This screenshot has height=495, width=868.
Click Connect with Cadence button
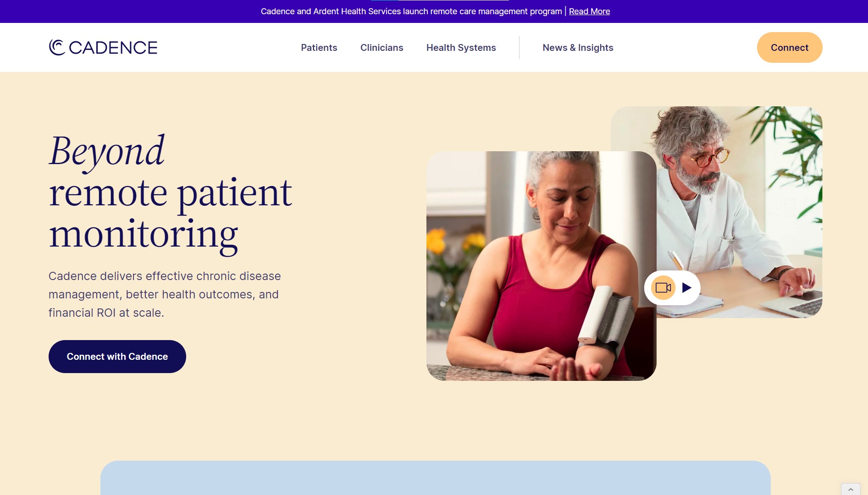point(117,357)
